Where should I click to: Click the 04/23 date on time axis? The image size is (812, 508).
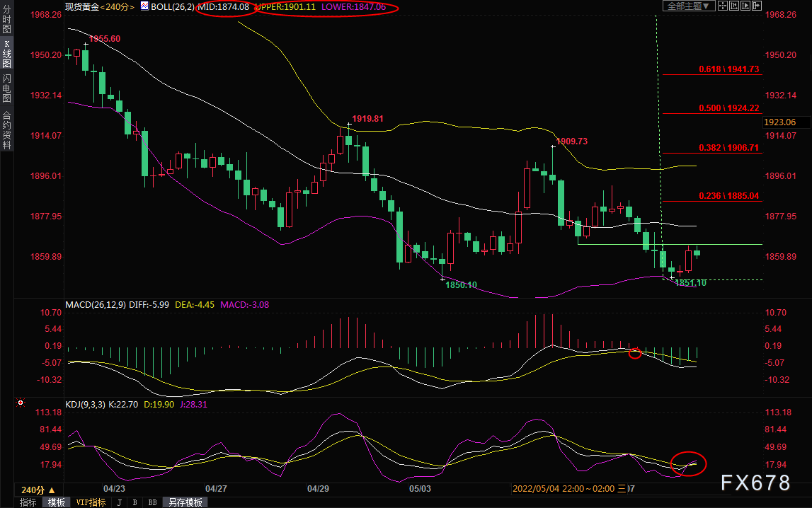(114, 489)
